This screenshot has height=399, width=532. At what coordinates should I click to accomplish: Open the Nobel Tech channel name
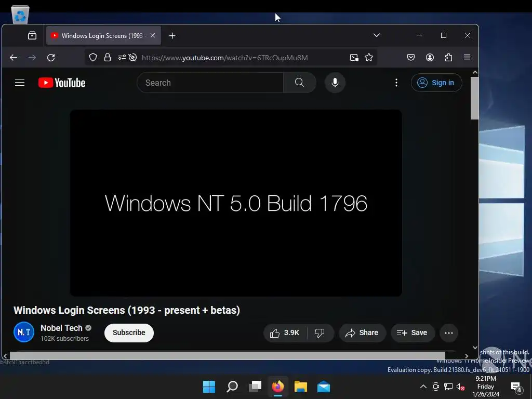pyautogui.click(x=61, y=328)
